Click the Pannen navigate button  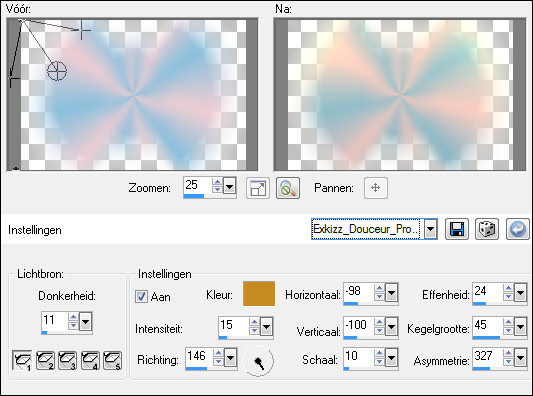point(376,188)
